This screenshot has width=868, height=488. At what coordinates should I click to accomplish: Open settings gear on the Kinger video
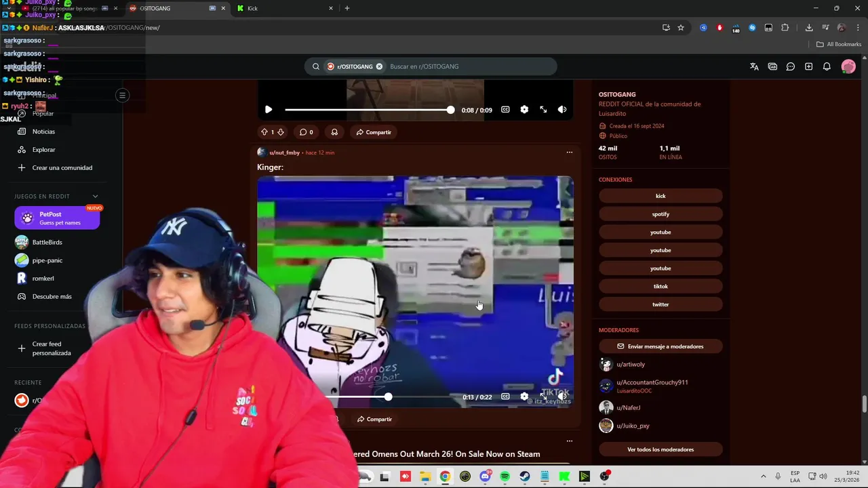(524, 396)
